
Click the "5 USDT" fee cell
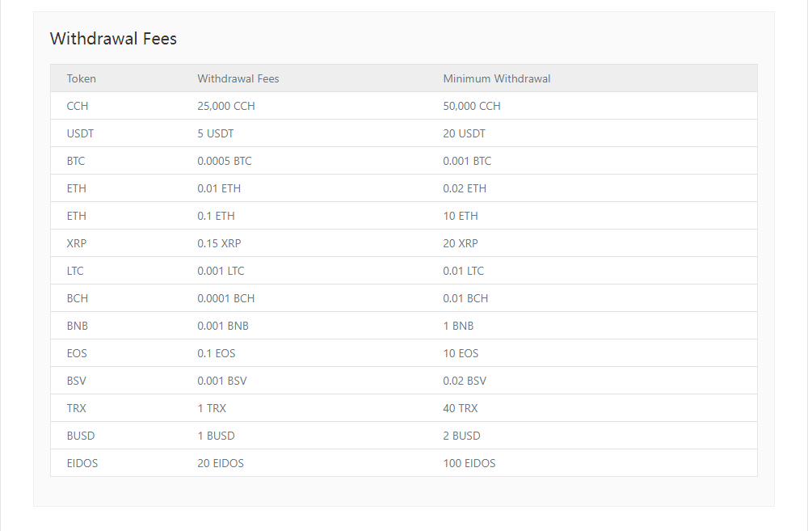coord(216,133)
